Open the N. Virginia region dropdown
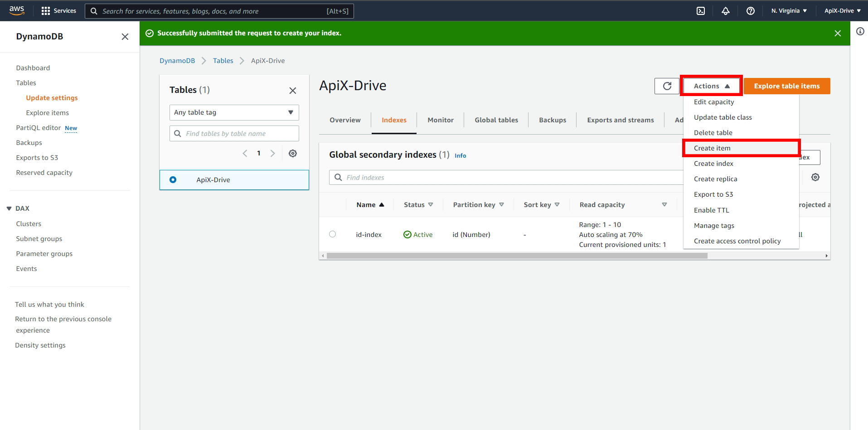This screenshot has width=868, height=430. pos(789,11)
